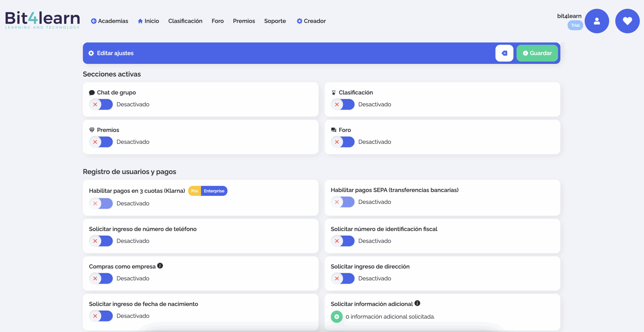644x332 pixels.
Task: Open the Academias menu item
Action: [110, 21]
